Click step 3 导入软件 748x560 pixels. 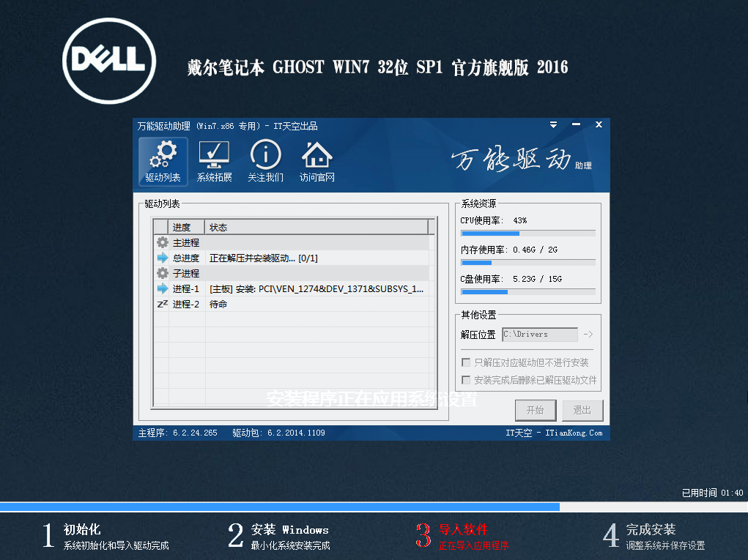click(462, 536)
